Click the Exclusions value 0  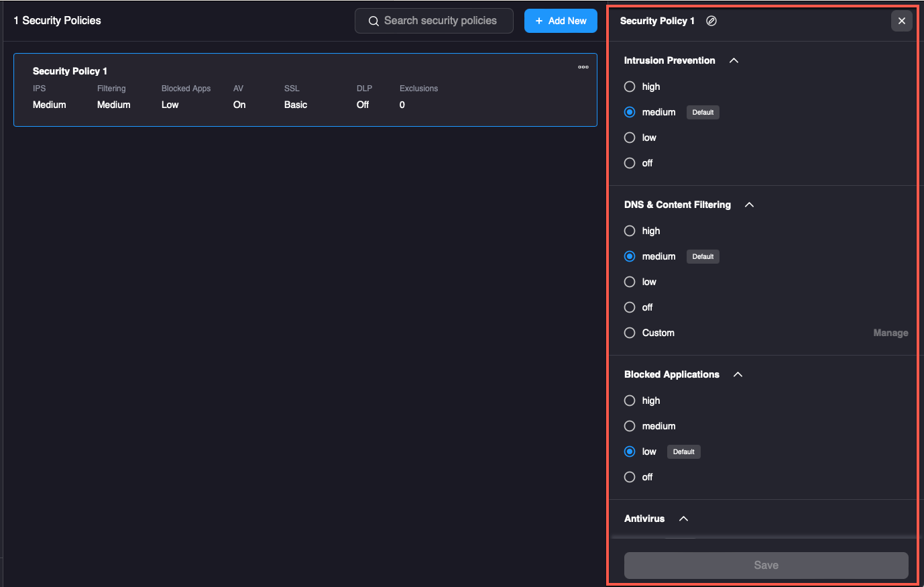point(402,105)
